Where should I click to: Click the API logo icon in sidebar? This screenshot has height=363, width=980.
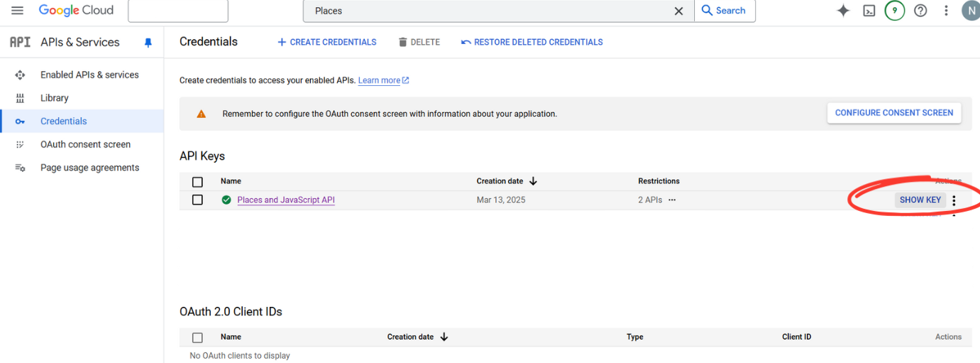[x=20, y=42]
